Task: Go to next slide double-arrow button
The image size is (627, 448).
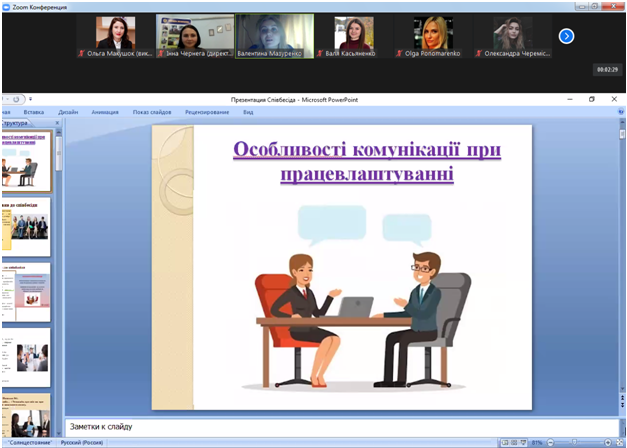Action: 622,405
